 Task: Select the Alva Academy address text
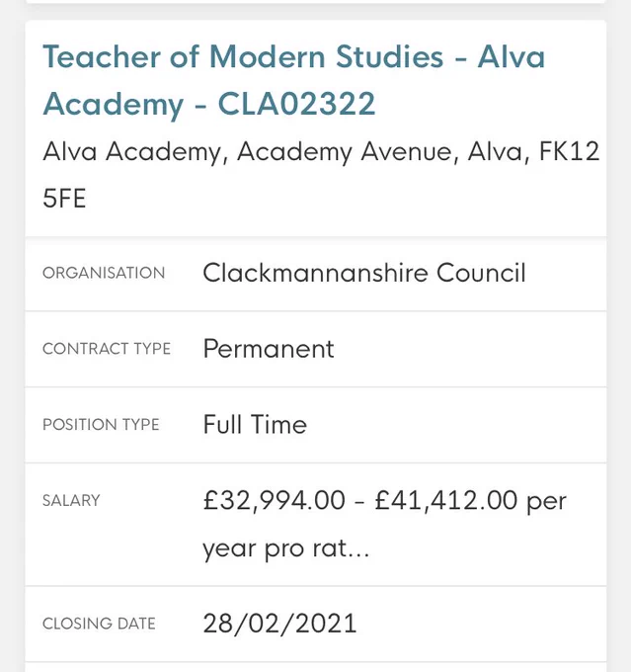(321, 175)
